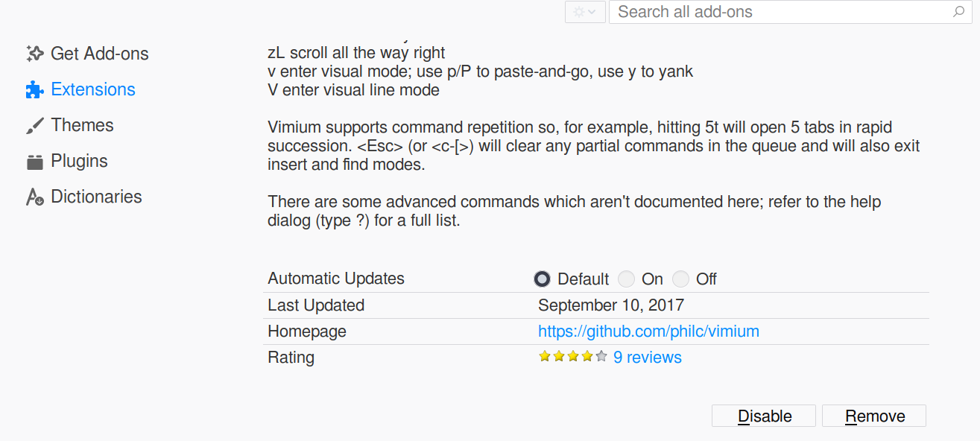This screenshot has width=980, height=441.
Task: Select the Default automatic updates option
Action: 542,279
